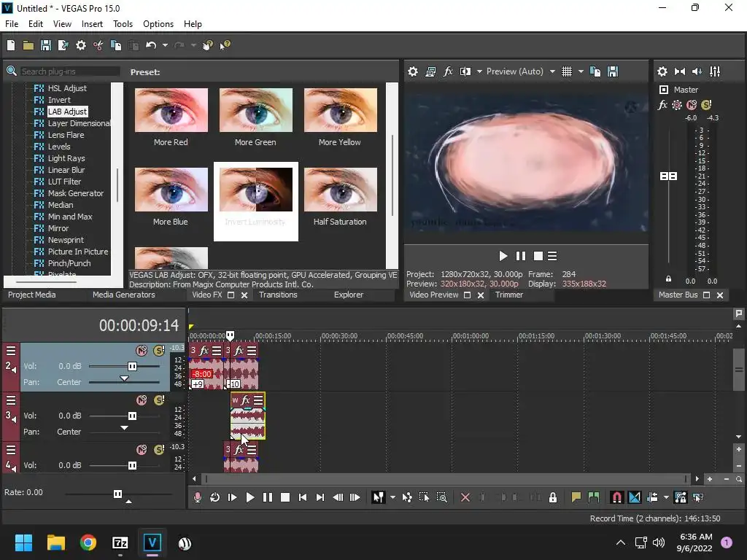Screen dimensions: 747x560
Task: Lock the selected event with padlock icon
Action: tap(553, 497)
